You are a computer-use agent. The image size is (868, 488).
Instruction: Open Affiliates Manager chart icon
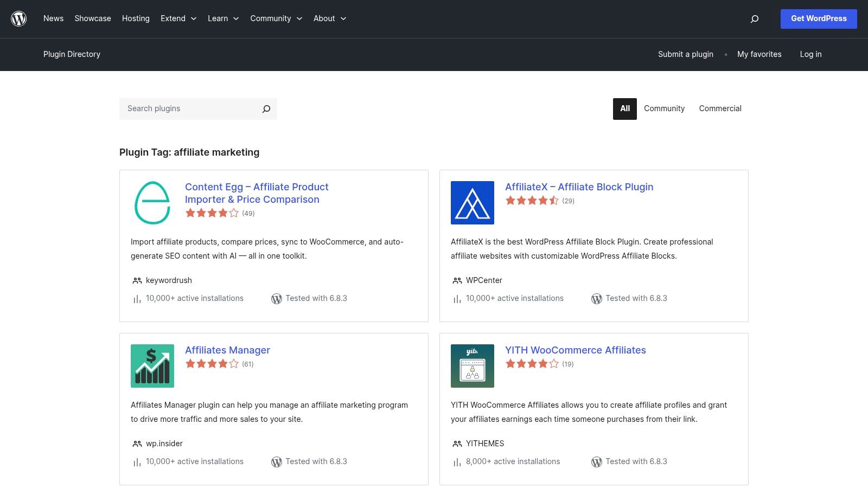pyautogui.click(x=152, y=366)
